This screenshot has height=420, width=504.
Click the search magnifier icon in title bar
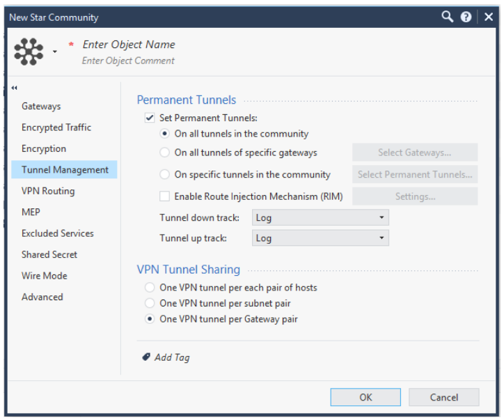[x=447, y=17]
